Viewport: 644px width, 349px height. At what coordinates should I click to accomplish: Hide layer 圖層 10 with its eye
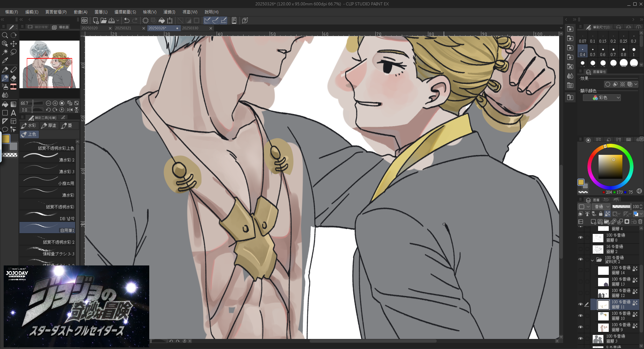coord(581,316)
